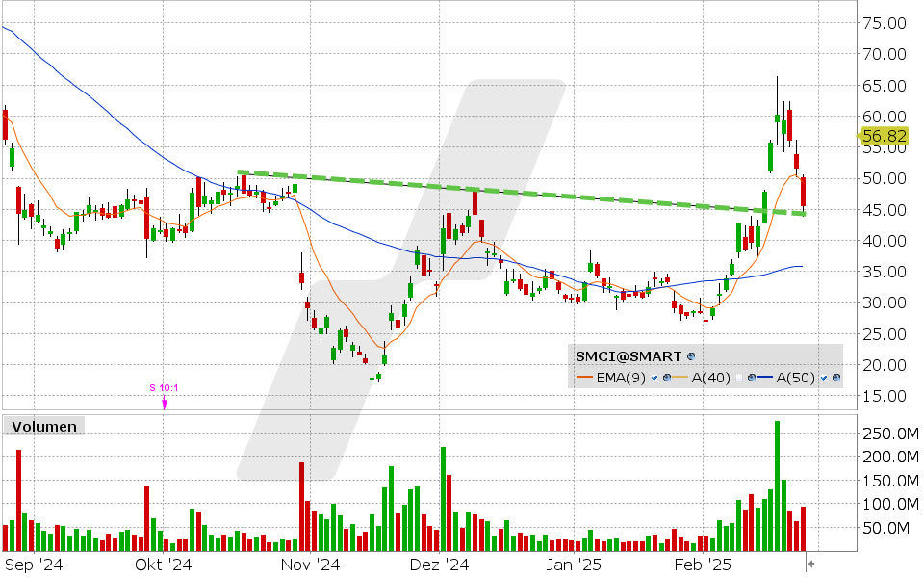
Task: Click the A(50) blue line color sample
Action: (765, 378)
